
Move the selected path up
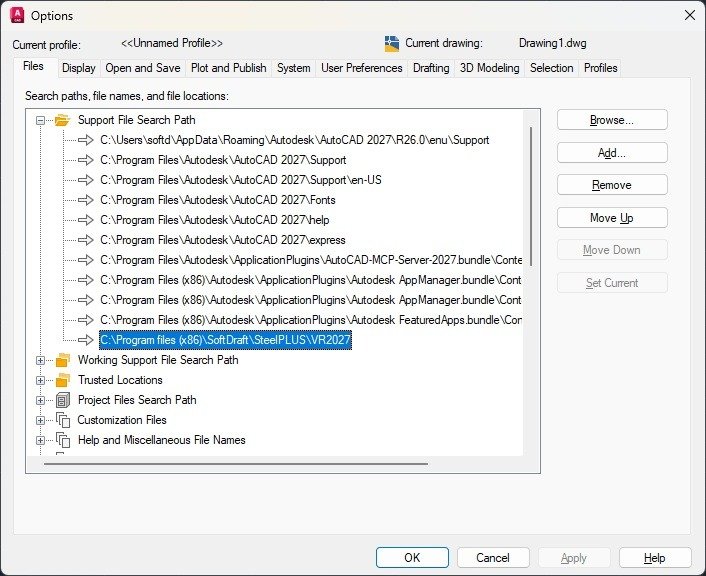coord(612,218)
